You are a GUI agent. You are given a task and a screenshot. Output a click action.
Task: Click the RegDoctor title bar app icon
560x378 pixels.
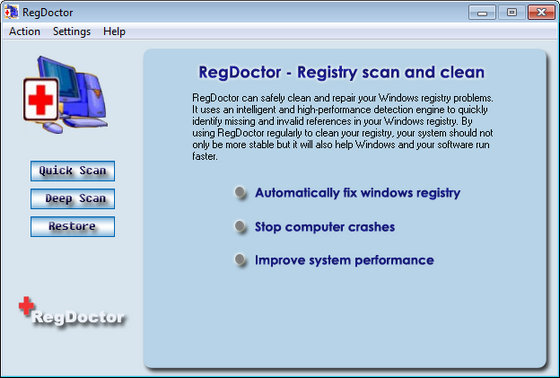point(11,12)
